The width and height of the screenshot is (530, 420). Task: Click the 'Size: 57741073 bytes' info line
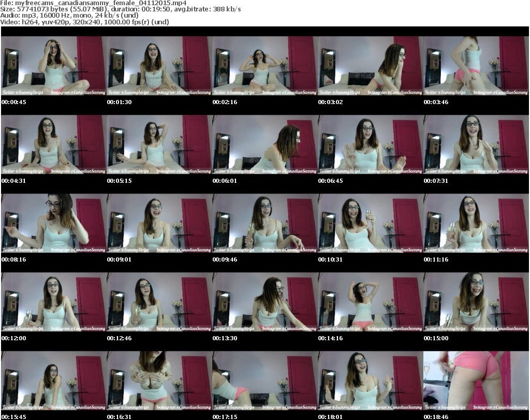120,9
